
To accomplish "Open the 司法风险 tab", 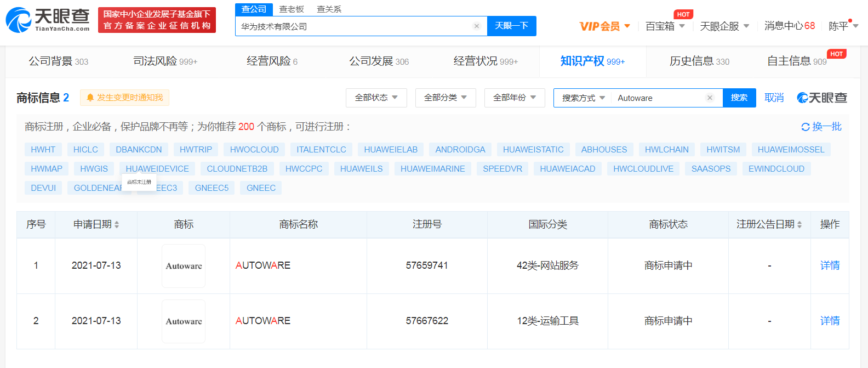I will 165,61.
